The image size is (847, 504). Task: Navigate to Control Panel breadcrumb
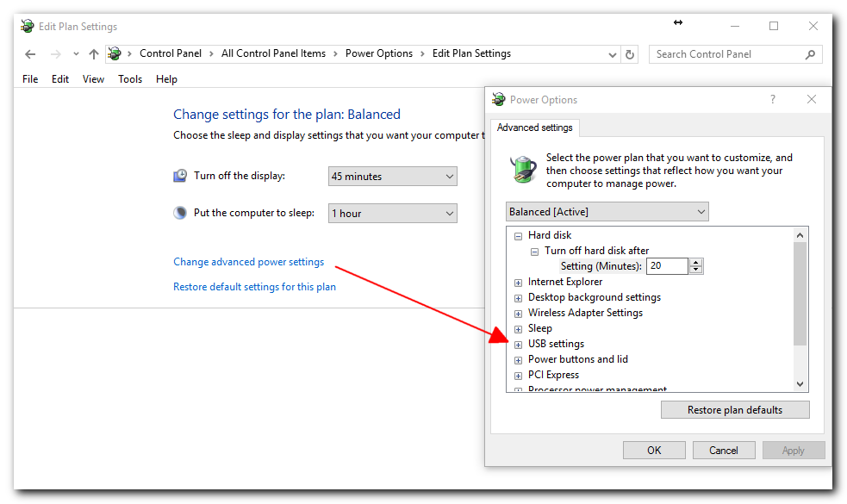pyautogui.click(x=170, y=53)
